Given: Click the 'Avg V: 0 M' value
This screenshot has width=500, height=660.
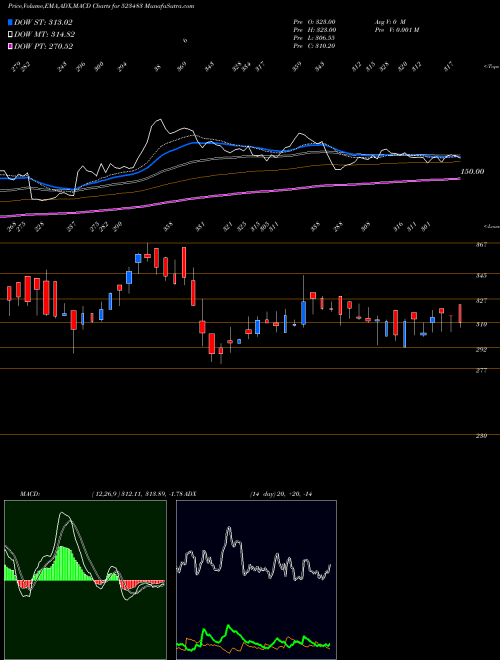Looking at the screenshot, I should click(x=390, y=22).
